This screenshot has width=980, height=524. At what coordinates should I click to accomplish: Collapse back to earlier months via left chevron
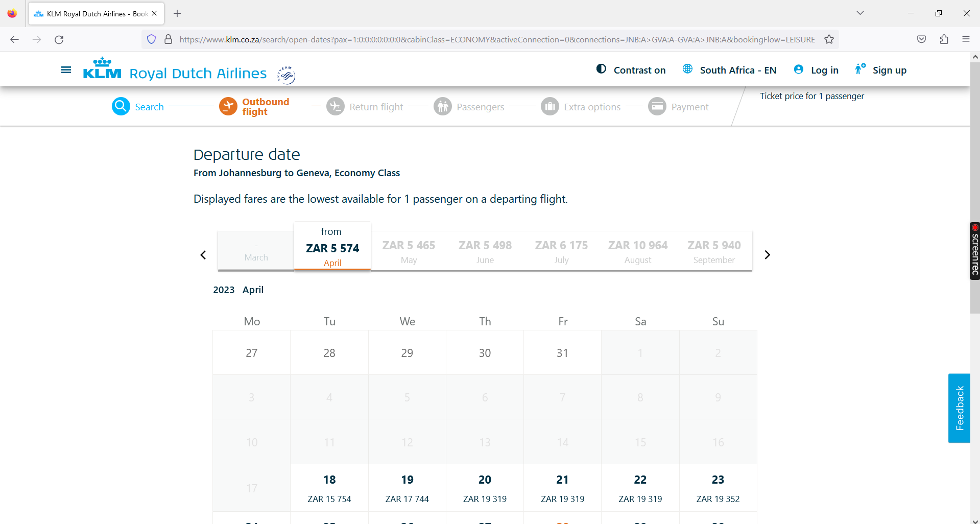[203, 254]
